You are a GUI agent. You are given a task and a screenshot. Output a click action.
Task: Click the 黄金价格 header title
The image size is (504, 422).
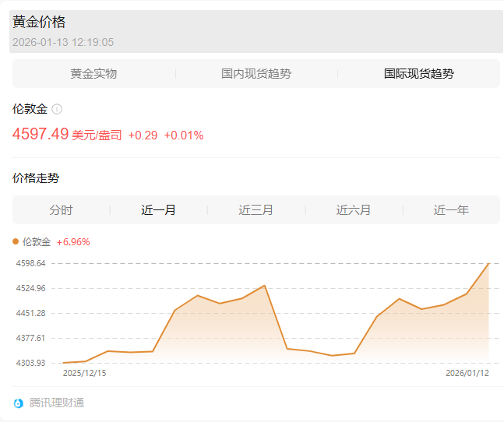coord(39,23)
